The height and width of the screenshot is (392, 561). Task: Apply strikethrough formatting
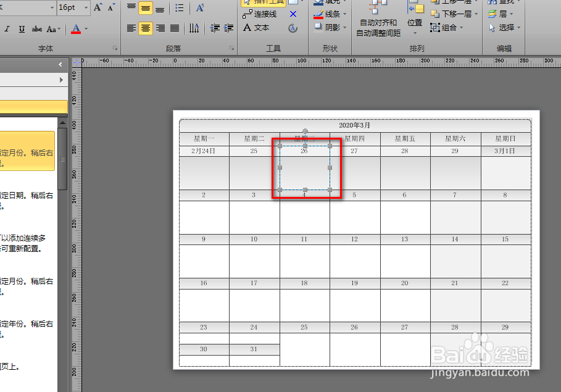click(37, 29)
